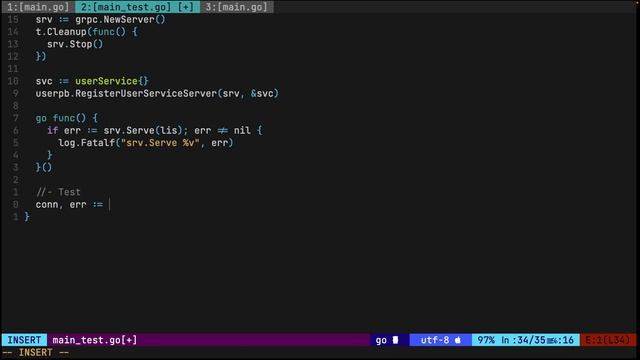Switch to the first main.go tab
Image resolution: width=640 pixels, height=360 pixels.
(x=38, y=7)
